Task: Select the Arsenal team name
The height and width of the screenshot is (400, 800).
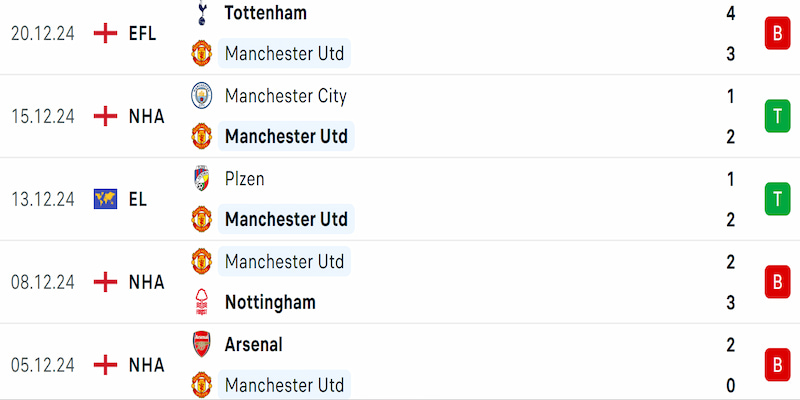Action: 254,344
